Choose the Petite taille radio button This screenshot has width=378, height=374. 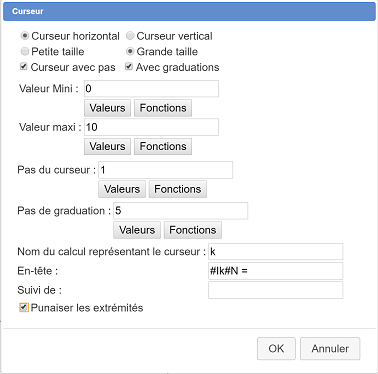[x=25, y=51]
